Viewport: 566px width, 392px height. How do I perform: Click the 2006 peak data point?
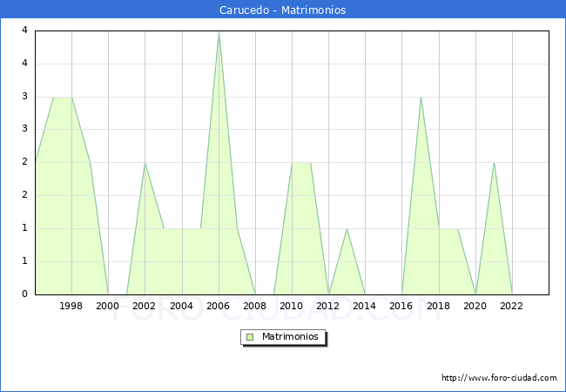click(219, 32)
